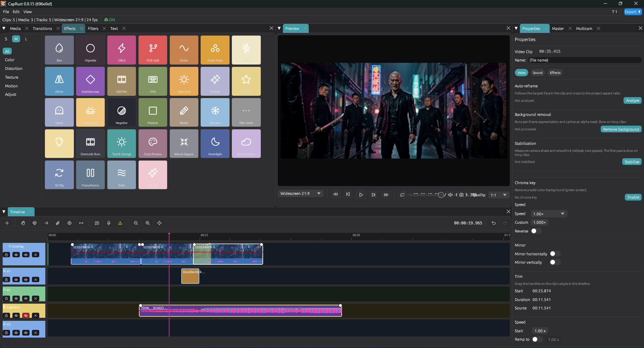Open the File menu
This screenshot has width=644, height=348.
coord(6,12)
